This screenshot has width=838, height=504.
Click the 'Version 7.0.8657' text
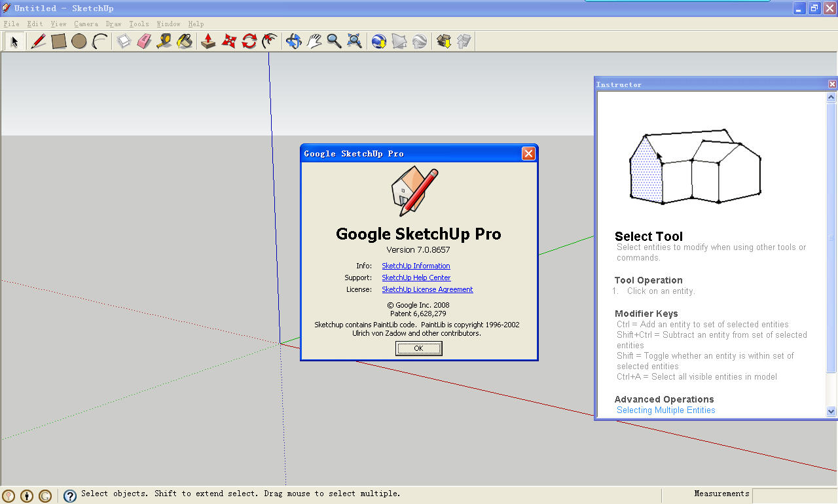coord(418,250)
